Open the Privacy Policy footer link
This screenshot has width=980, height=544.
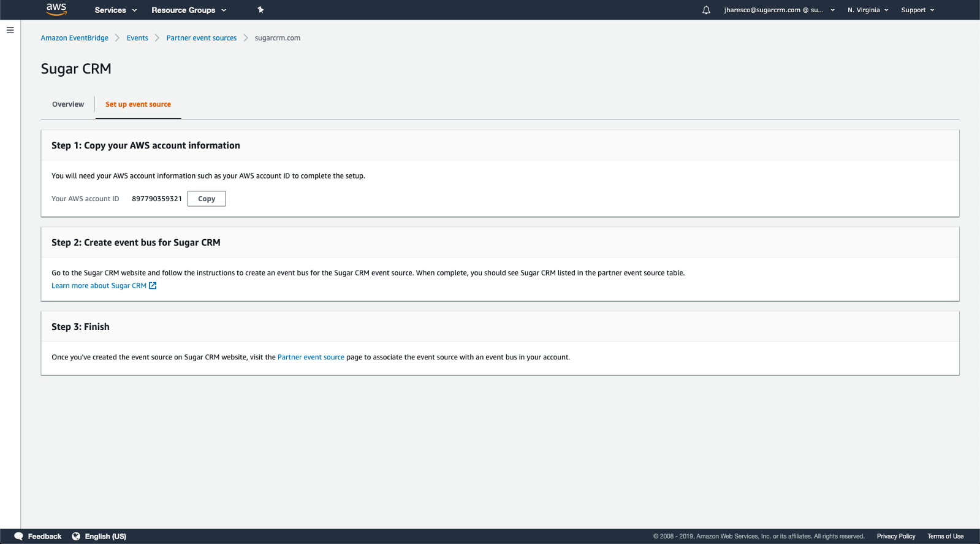[x=895, y=536]
